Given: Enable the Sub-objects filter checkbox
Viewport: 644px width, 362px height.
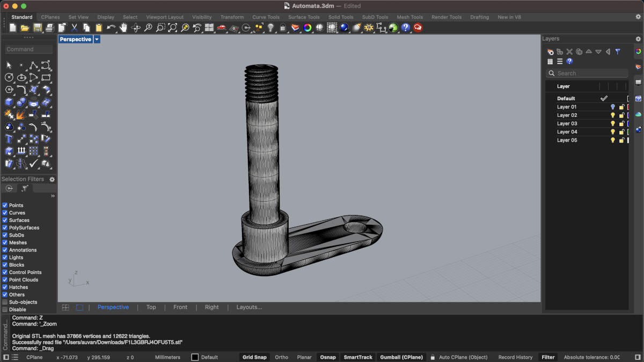Looking at the screenshot, I should pyautogui.click(x=5, y=302).
